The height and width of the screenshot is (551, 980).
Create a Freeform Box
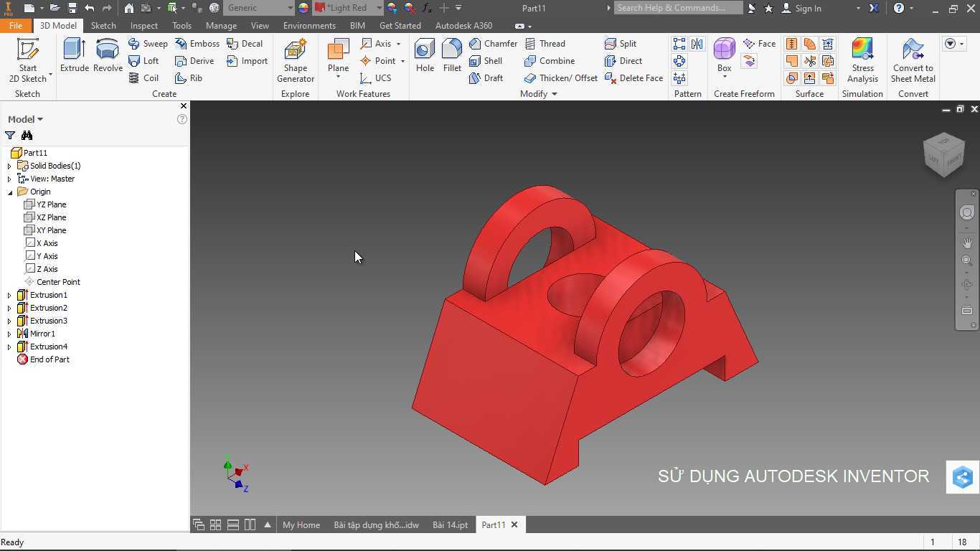point(724,56)
